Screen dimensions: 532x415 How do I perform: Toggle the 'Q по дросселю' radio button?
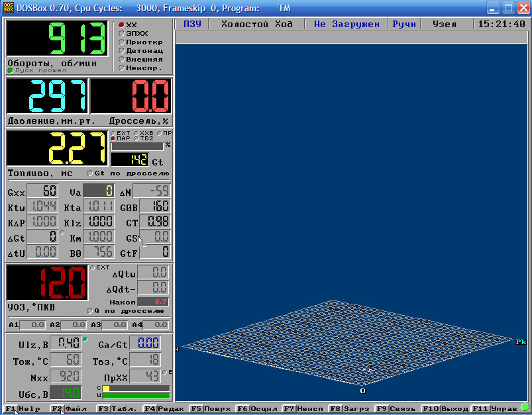[x=90, y=310]
